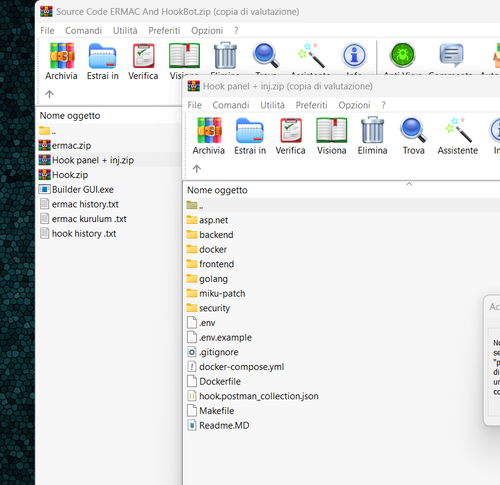
Task: Open Opzioni menu in Source Code ERMAC window
Action: (x=207, y=30)
